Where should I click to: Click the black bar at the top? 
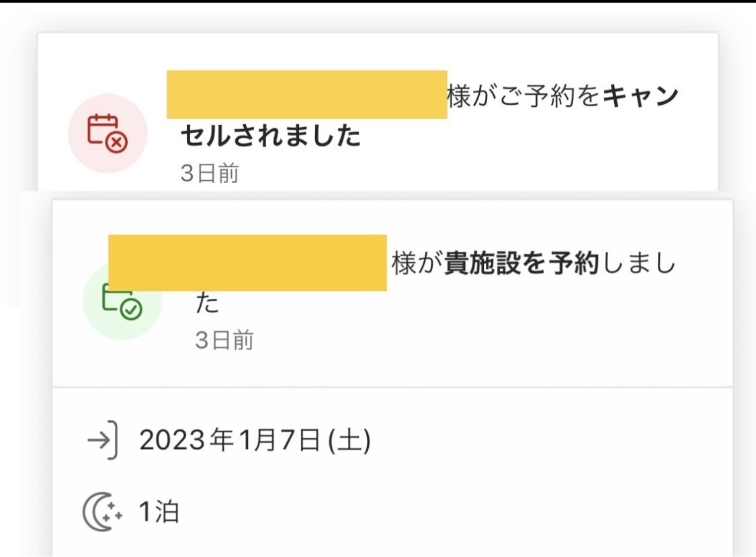point(378,1)
